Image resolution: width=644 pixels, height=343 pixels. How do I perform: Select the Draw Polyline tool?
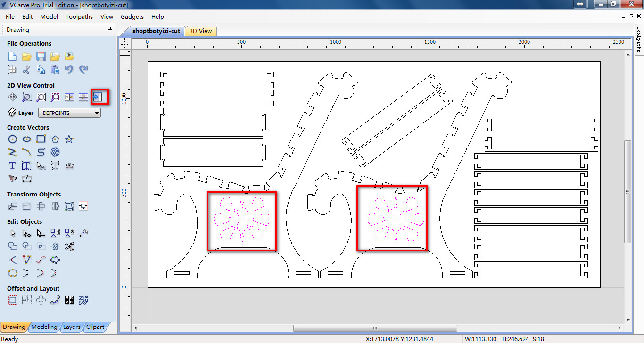pos(13,152)
